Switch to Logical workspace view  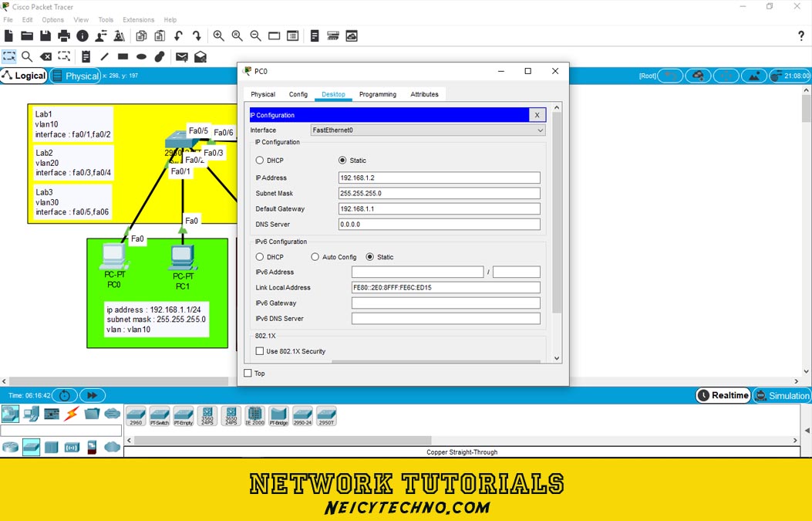pos(24,76)
